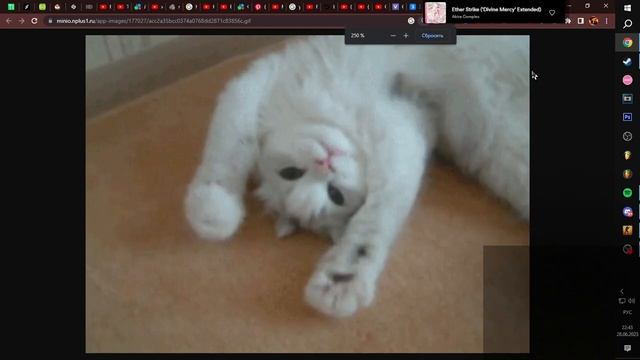Viewport: 640px width, 360px height.
Task: Open the network tray icon
Action: (622, 301)
